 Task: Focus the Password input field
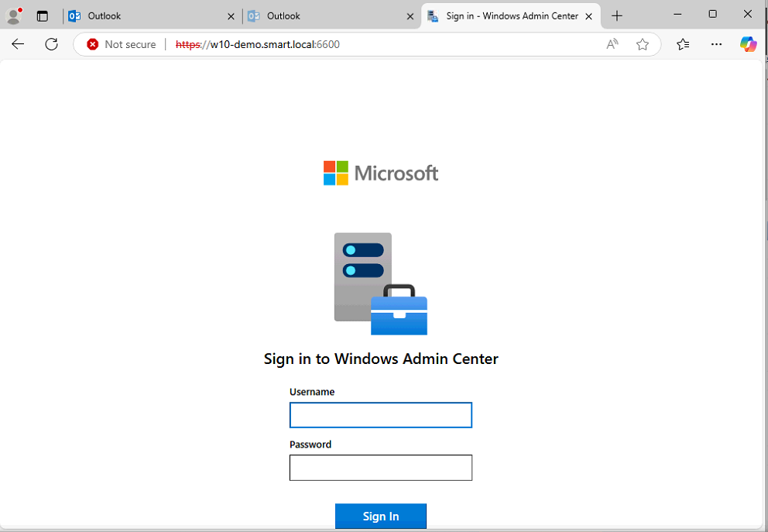point(381,468)
